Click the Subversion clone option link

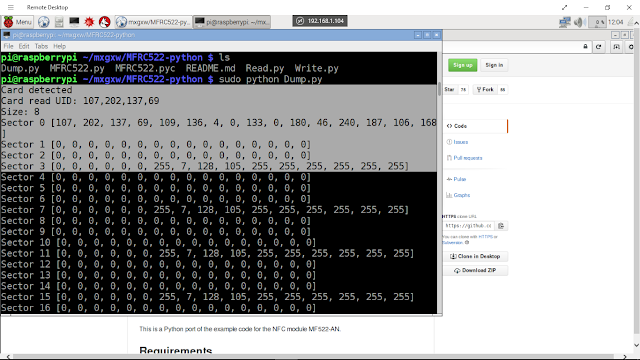coord(452,242)
